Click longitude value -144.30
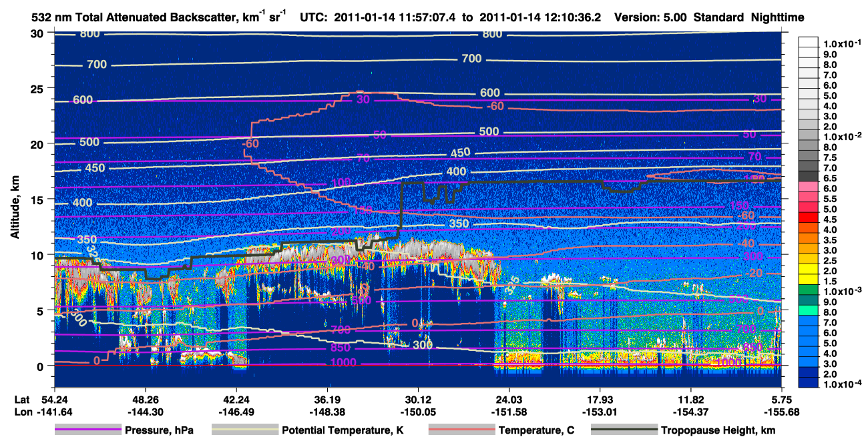Image resolution: width=868 pixels, height=445 pixels. 145,412
